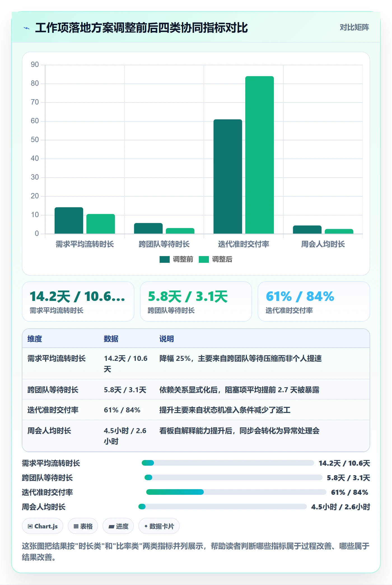Click the 说明 column header
The width and height of the screenshot is (392, 585).
(x=167, y=339)
